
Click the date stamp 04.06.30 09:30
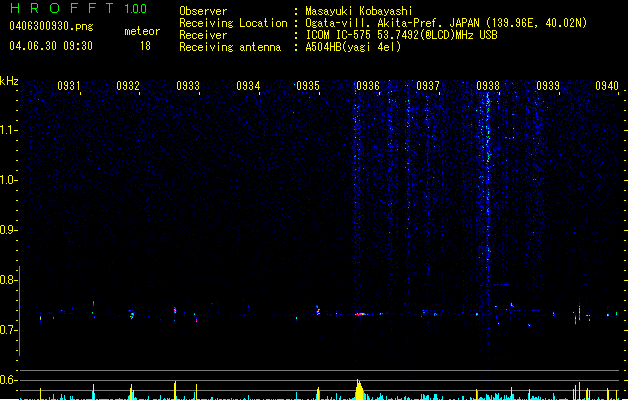click(51, 46)
